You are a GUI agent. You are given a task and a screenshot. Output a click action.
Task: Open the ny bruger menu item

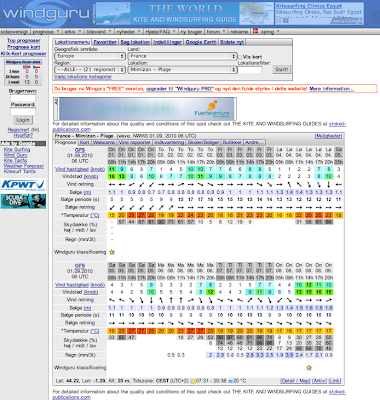pyautogui.click(x=191, y=32)
